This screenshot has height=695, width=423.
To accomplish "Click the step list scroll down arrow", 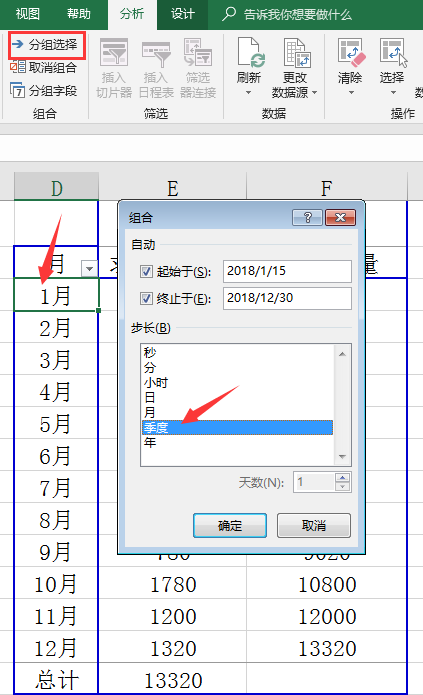I will [342, 457].
